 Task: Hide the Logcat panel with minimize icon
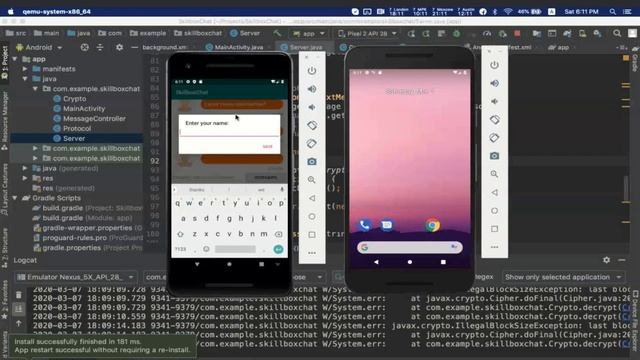[622, 260]
